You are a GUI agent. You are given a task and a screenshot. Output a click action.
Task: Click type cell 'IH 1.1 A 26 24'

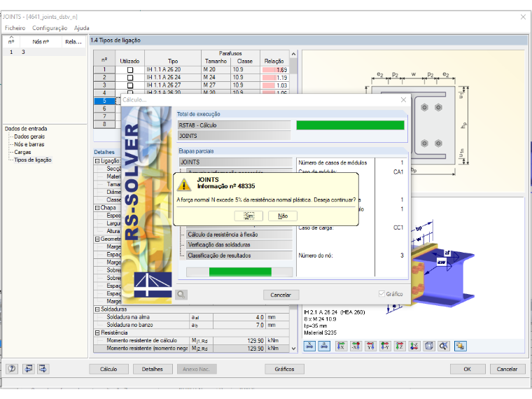173,78
